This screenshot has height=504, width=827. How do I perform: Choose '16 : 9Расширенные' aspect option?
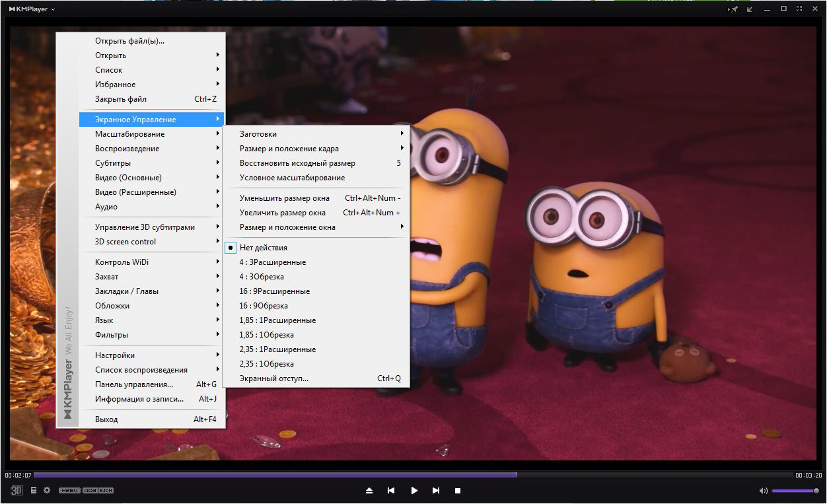tap(316, 291)
